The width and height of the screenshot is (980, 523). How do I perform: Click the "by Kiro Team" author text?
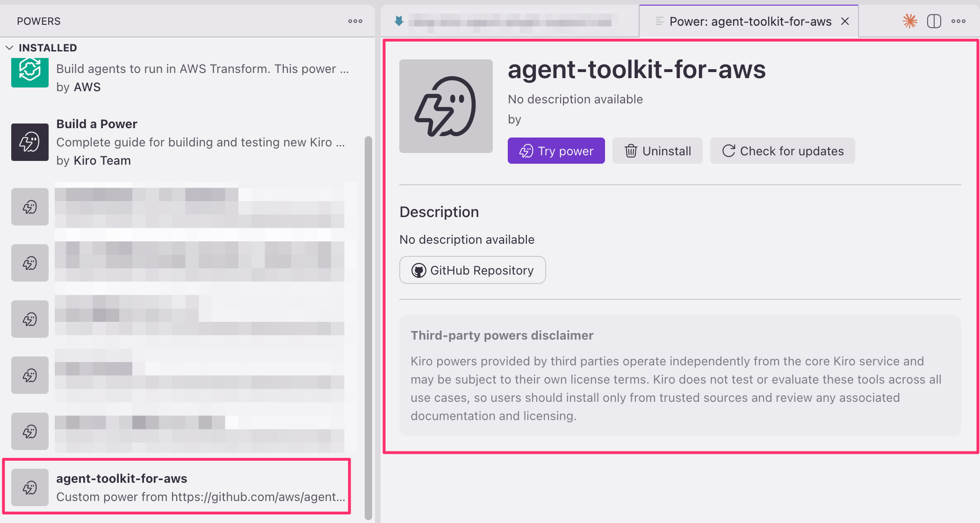coord(94,160)
